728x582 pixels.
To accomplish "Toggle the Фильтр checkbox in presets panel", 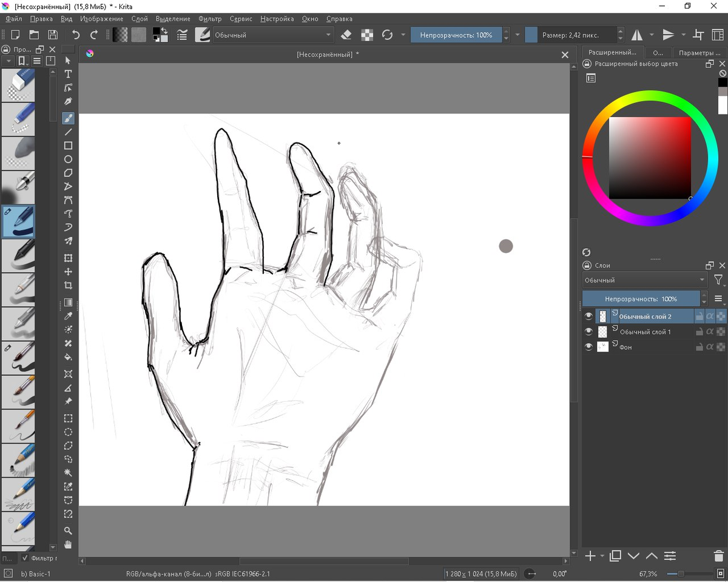I will click(25, 558).
